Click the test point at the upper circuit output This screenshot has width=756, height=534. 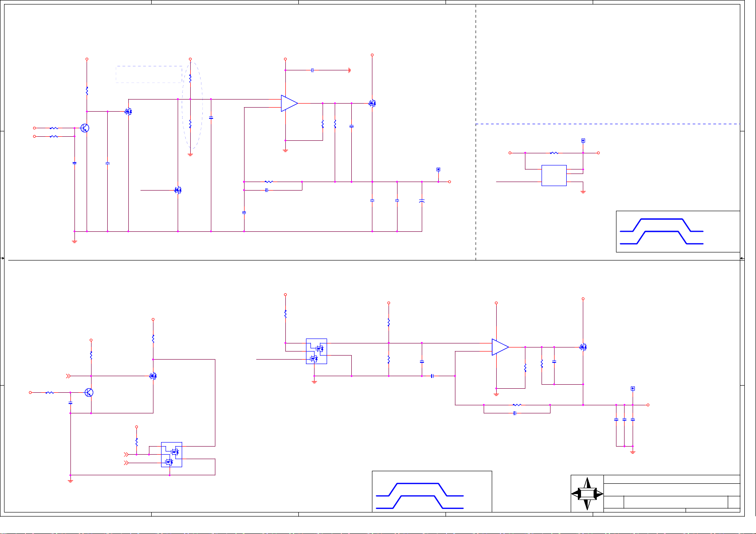(438, 169)
